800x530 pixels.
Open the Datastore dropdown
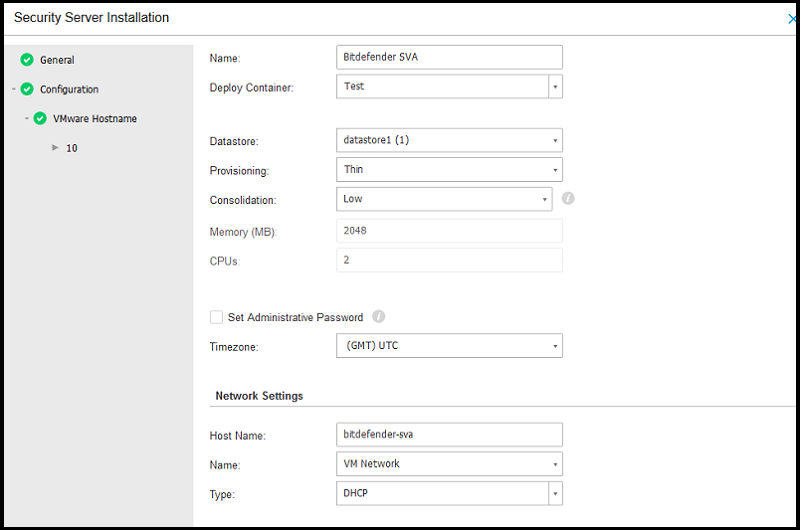555,141
